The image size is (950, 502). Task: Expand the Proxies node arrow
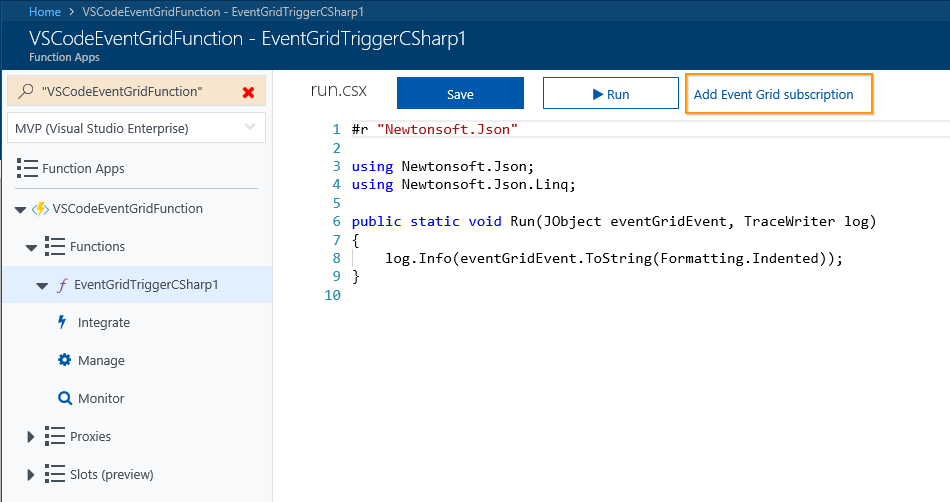tap(31, 437)
